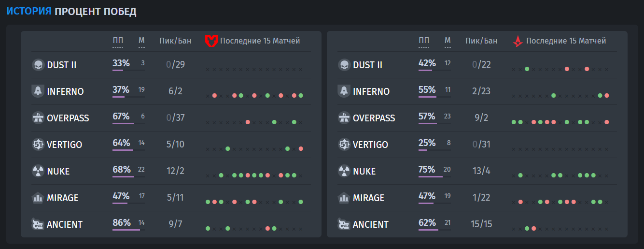
Task: Click the М column header in right table
Action: click(448, 41)
